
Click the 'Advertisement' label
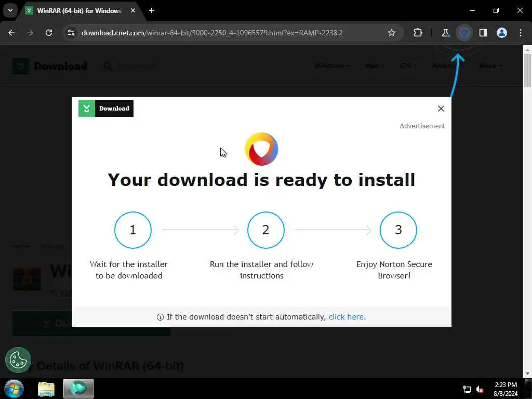422,126
